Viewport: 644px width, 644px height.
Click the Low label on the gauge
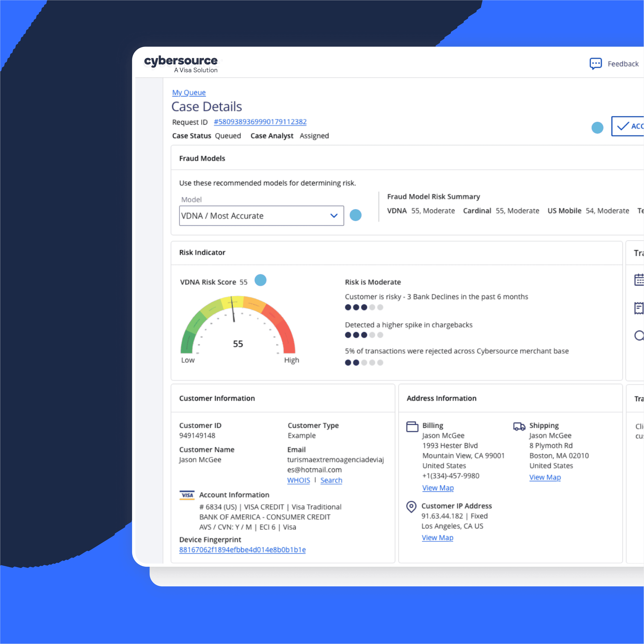coord(188,360)
